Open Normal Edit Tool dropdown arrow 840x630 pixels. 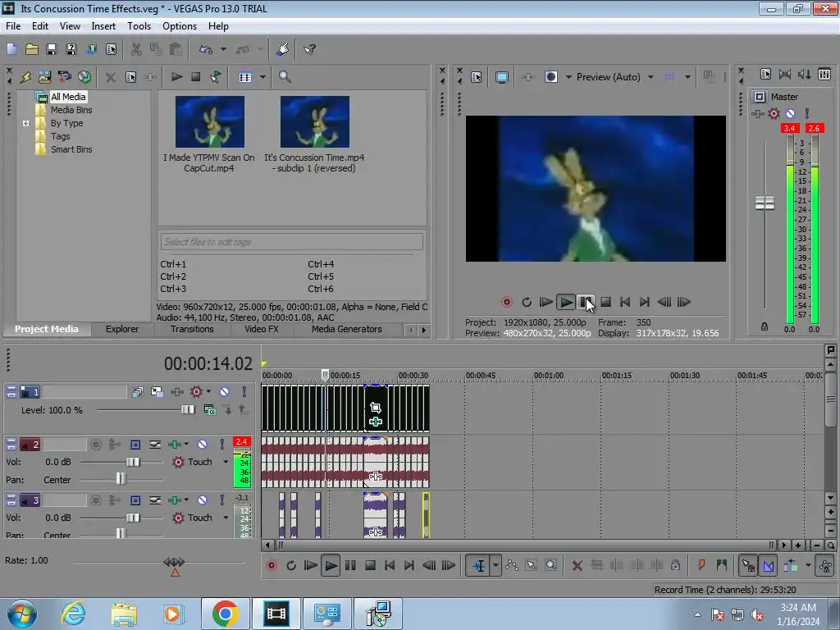coord(495,565)
